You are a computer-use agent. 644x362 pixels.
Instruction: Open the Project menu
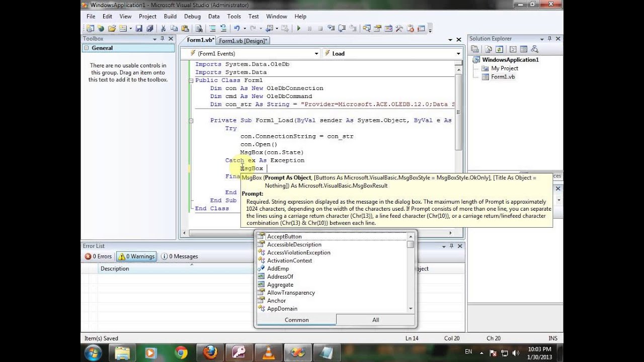click(147, 17)
